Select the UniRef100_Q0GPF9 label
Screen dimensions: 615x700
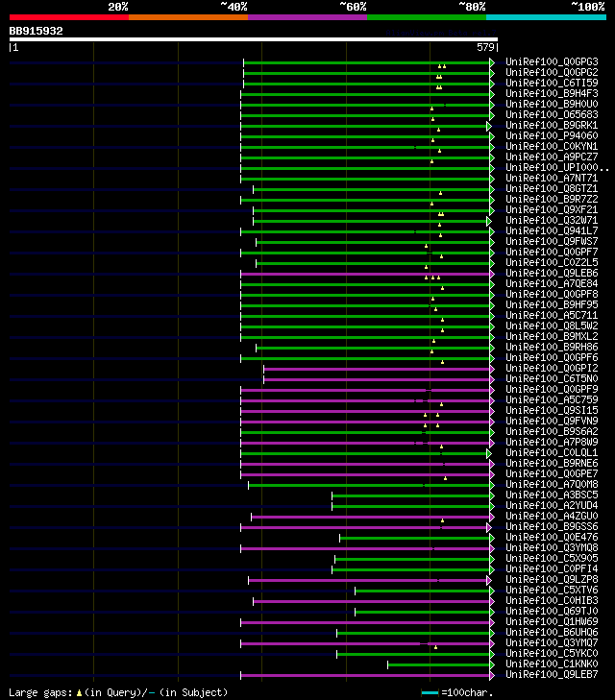point(552,389)
